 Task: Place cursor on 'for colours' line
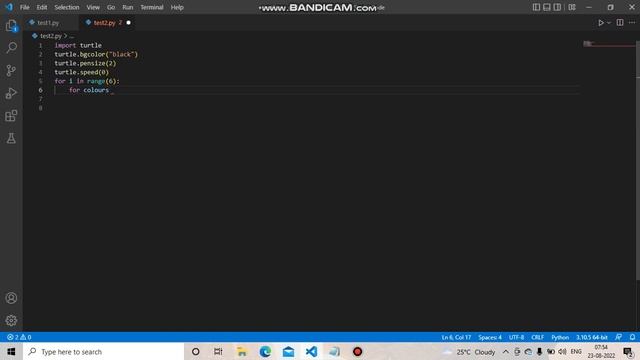(x=89, y=90)
